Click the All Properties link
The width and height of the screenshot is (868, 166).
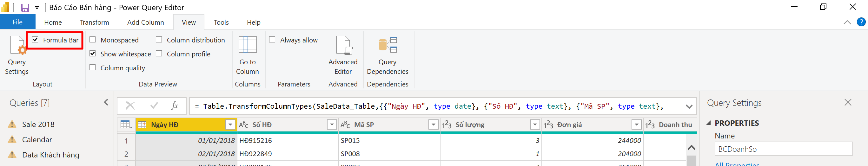pos(737,164)
